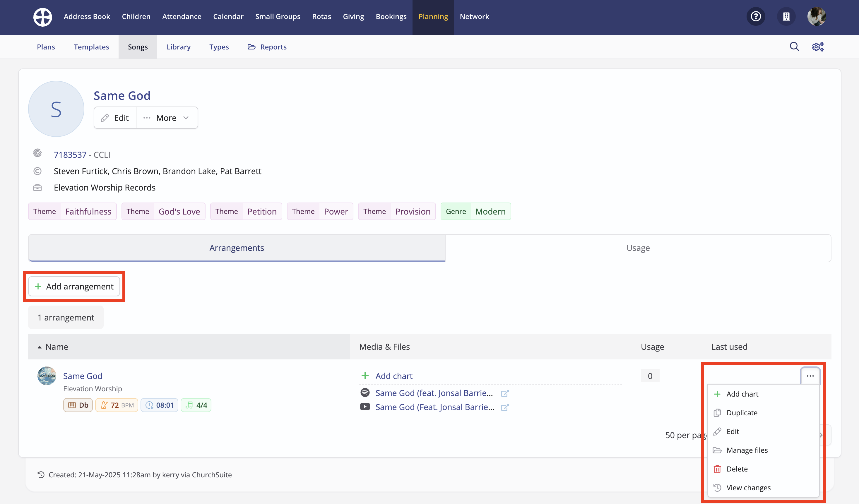Open Spotify link external icon
859x504 pixels.
(x=505, y=393)
